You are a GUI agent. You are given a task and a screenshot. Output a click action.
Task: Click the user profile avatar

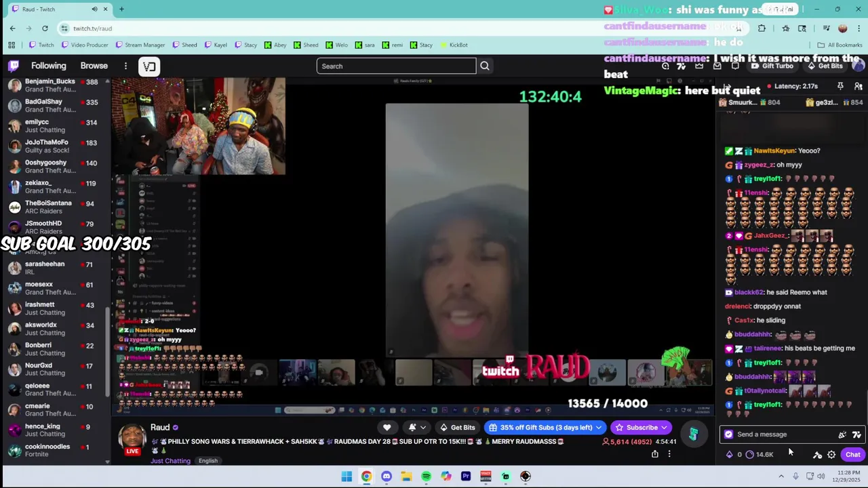click(858, 66)
